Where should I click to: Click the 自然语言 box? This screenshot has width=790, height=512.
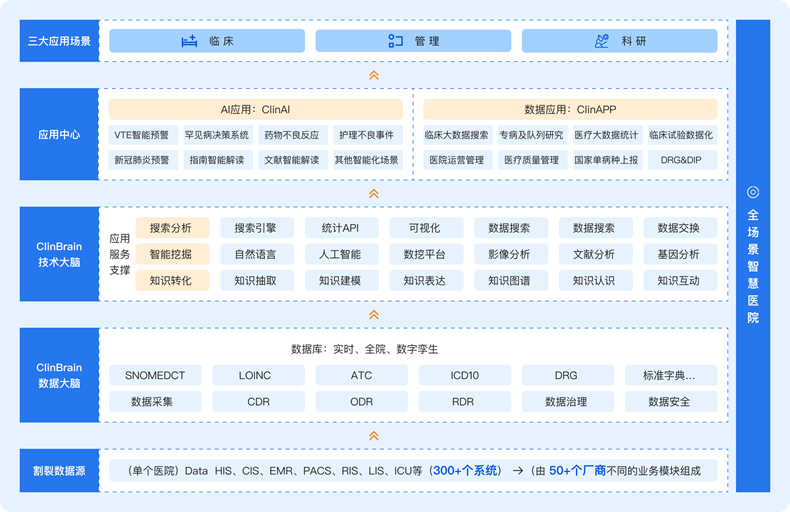coord(257,254)
